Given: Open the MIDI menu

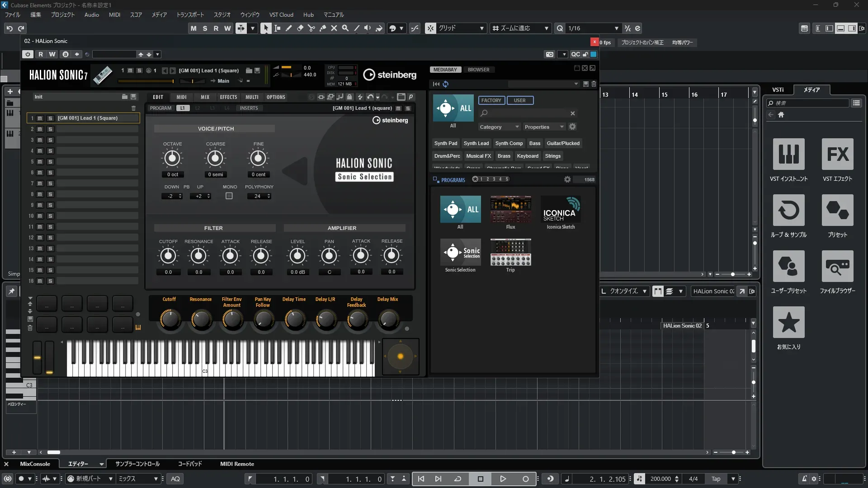Looking at the screenshot, I should click(x=114, y=14).
